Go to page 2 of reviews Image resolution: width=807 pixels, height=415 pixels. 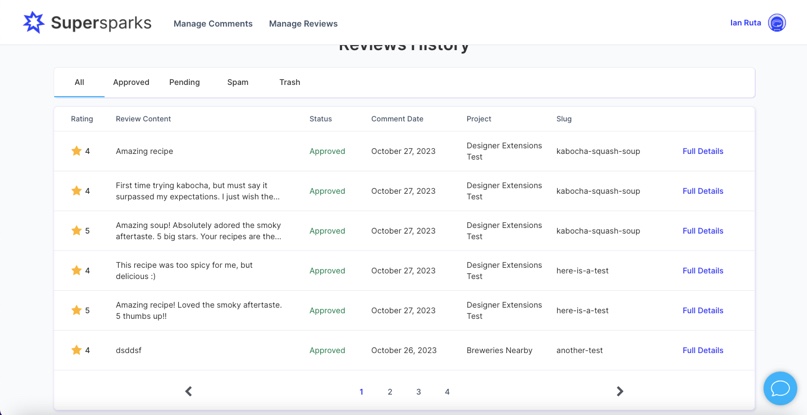(390, 392)
